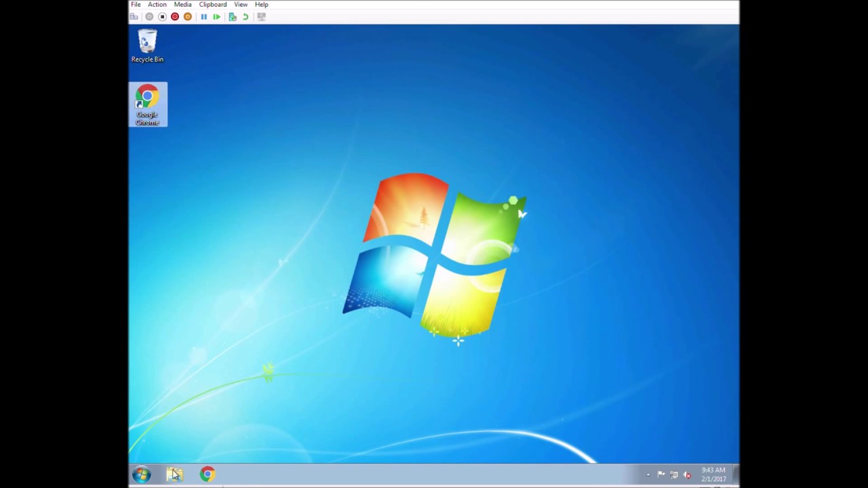Click the greyed-out Start VM icon
The image size is (868, 488).
click(x=149, y=16)
